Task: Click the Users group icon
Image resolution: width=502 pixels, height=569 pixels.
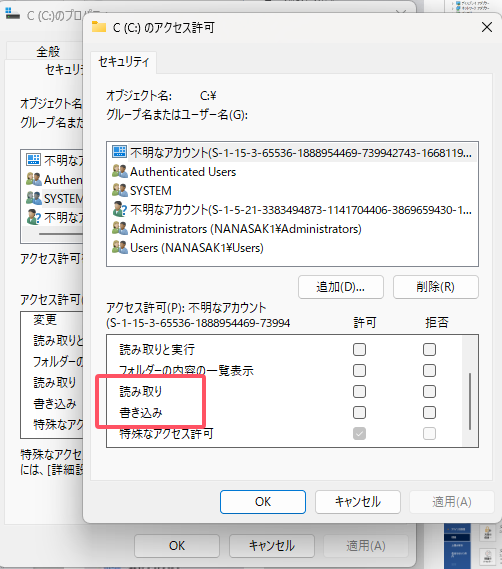Action: (119, 247)
